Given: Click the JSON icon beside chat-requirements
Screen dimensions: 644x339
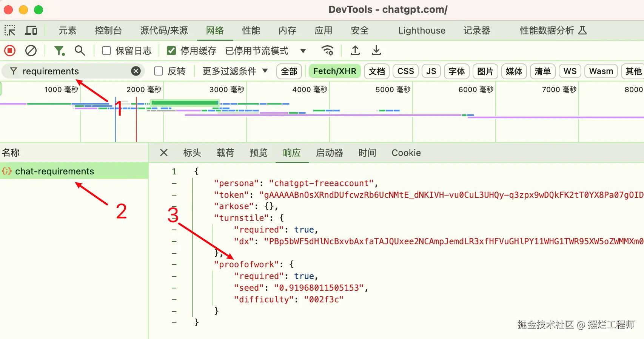Looking at the screenshot, I should click(x=7, y=171).
